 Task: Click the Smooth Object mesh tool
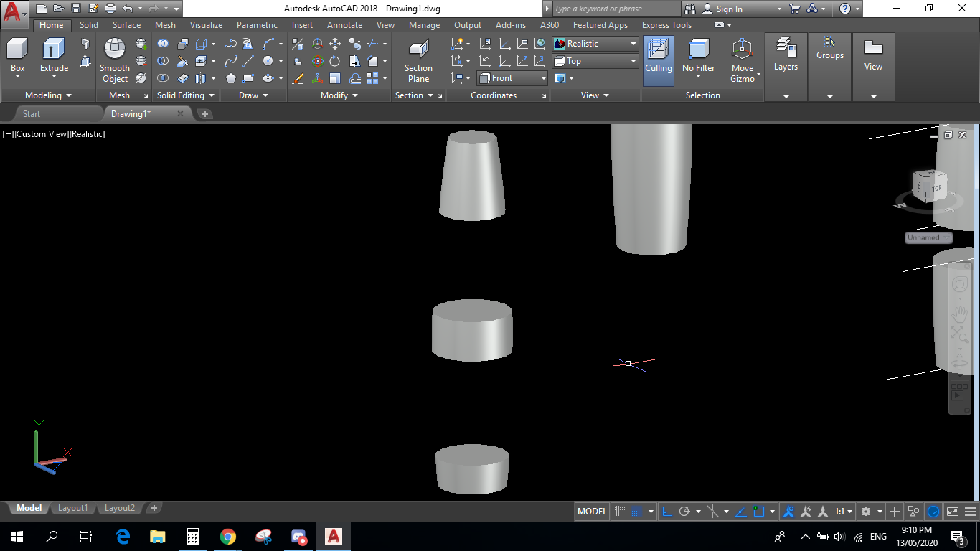(115, 61)
